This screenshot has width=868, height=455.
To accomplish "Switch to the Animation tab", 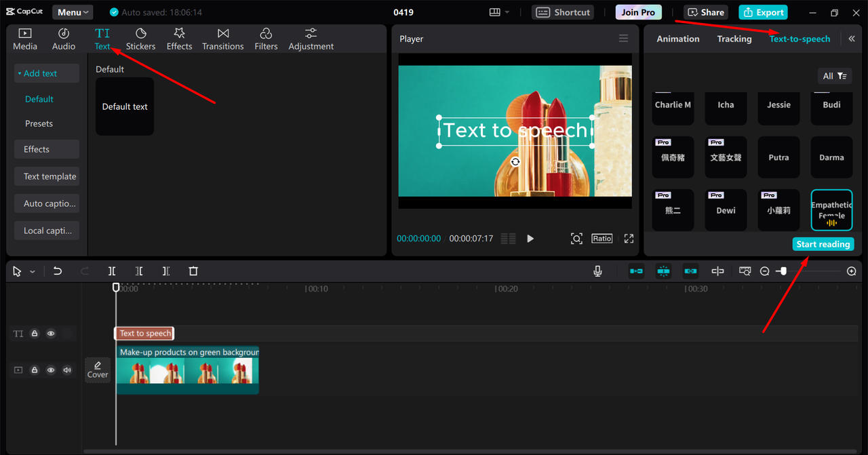I will point(677,39).
